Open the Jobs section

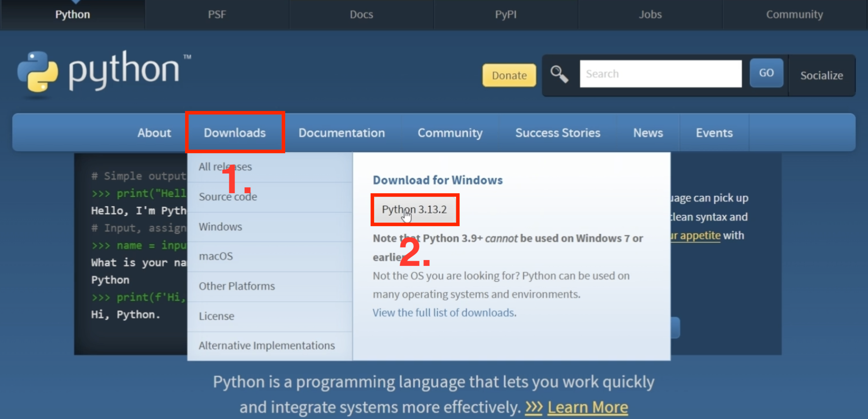tap(650, 14)
